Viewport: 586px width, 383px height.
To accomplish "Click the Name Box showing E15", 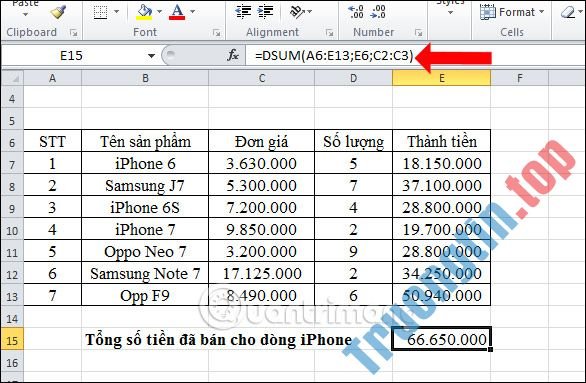I will (x=71, y=56).
